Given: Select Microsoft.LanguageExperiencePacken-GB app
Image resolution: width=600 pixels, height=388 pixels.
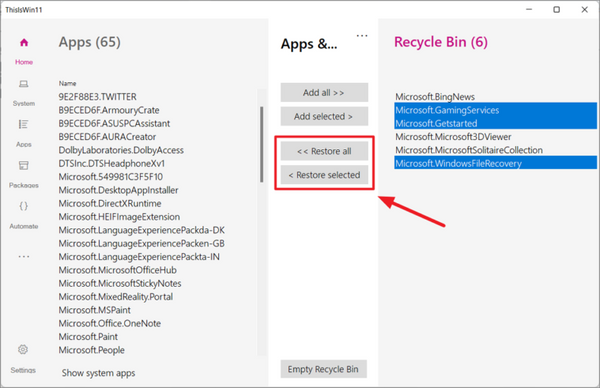Looking at the screenshot, I should coord(142,244).
